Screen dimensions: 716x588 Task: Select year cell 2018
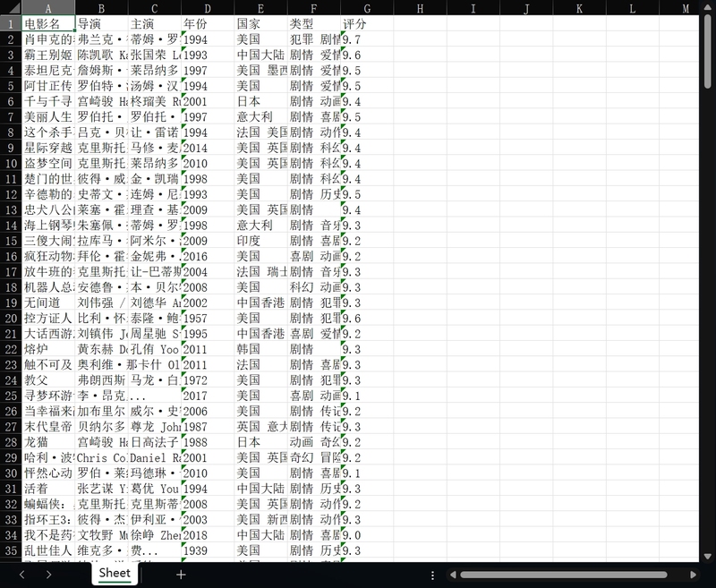click(208, 534)
